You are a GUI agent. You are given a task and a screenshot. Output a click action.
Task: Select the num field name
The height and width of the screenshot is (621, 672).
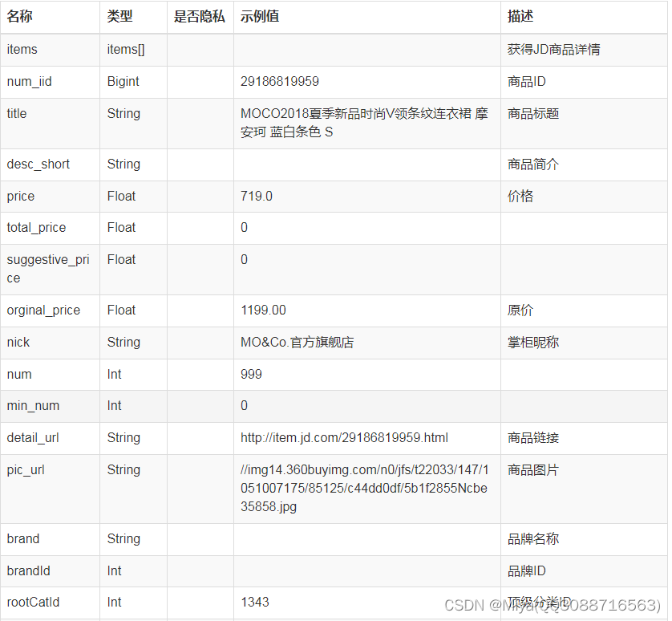19,375
